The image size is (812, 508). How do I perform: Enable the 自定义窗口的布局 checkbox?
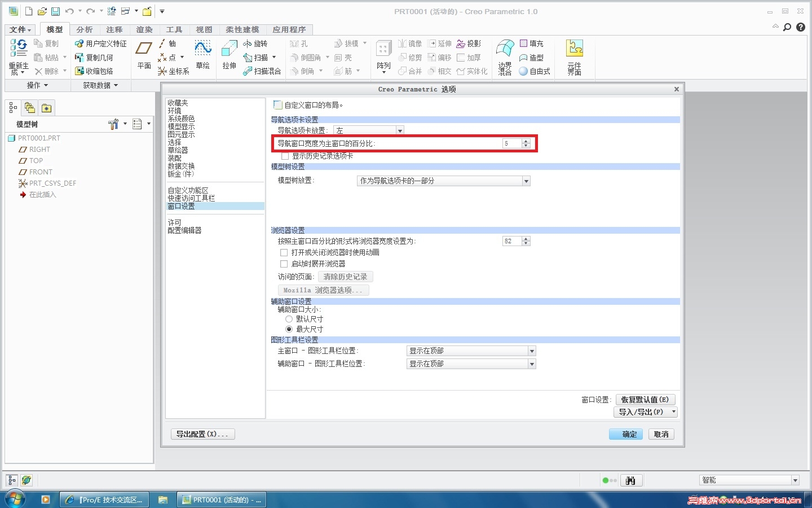[277, 105]
